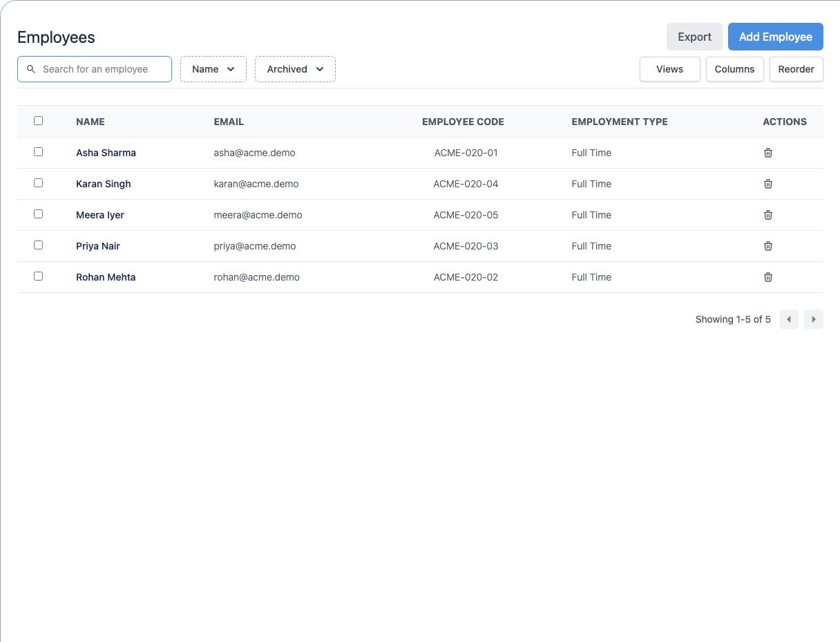Screen dimensions: 840x642
Task: Check the box for Asha Sharma
Action: point(39,152)
